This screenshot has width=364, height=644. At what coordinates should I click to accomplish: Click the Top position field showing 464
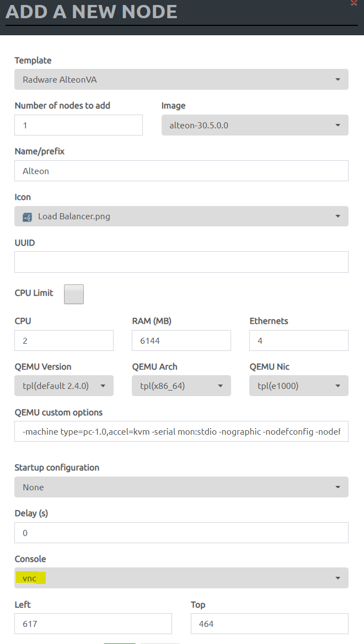[x=269, y=624]
